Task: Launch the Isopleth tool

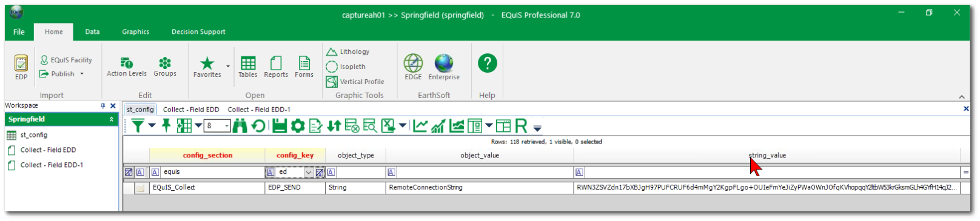Action: (x=346, y=67)
